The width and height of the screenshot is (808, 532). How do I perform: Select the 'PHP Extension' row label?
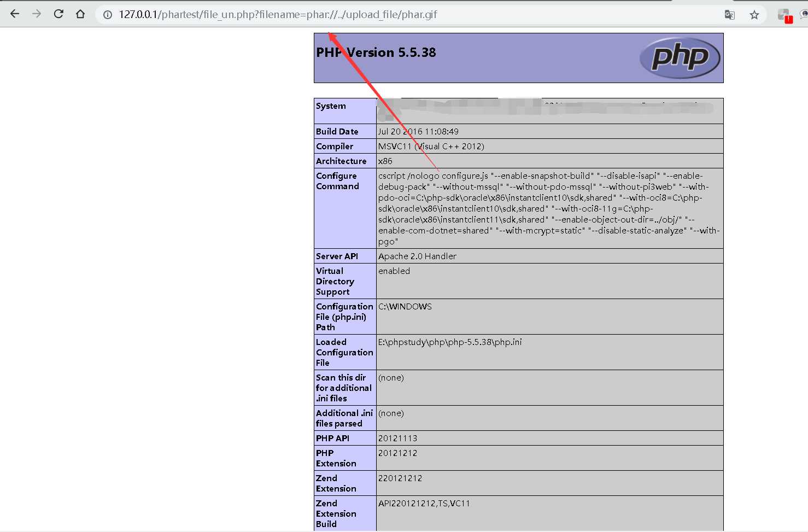point(336,458)
